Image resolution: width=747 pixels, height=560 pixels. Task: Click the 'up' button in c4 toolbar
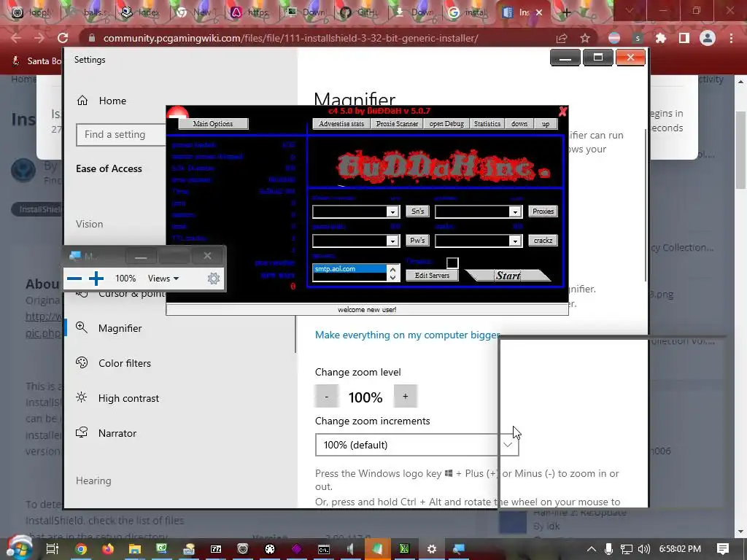546,124
